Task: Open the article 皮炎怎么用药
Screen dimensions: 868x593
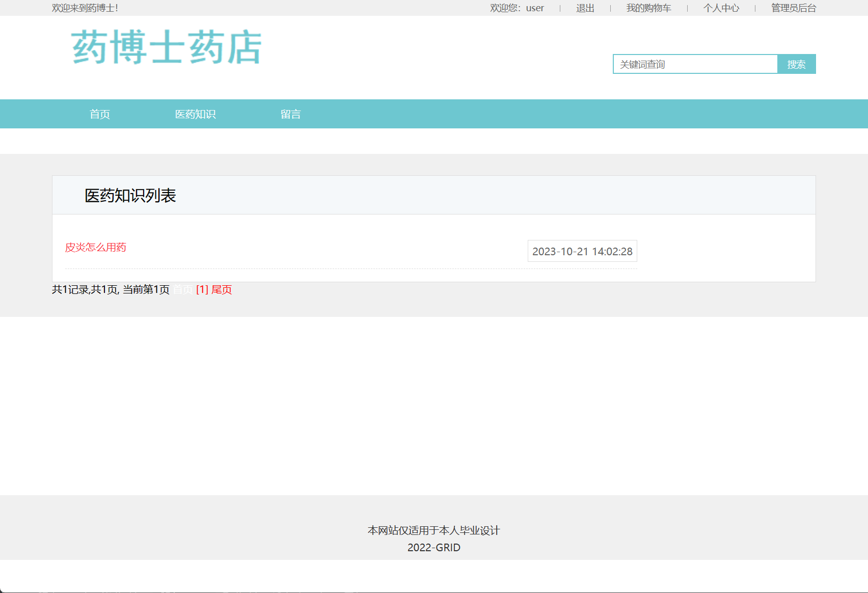Action: [96, 247]
